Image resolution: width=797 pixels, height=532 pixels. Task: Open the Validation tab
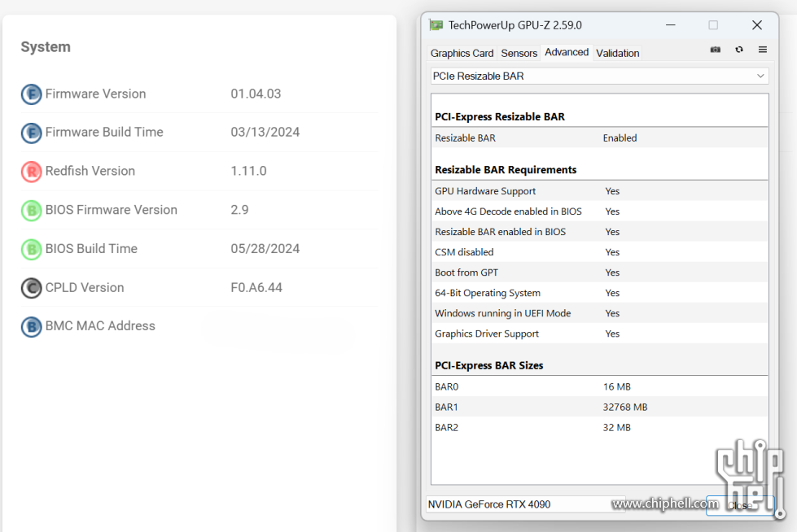point(618,53)
